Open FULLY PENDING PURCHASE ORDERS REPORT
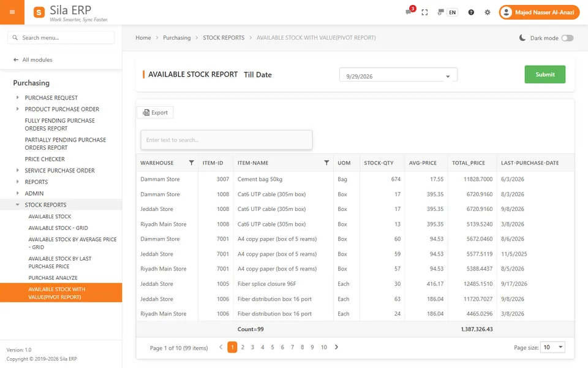588x368 pixels. [59, 125]
